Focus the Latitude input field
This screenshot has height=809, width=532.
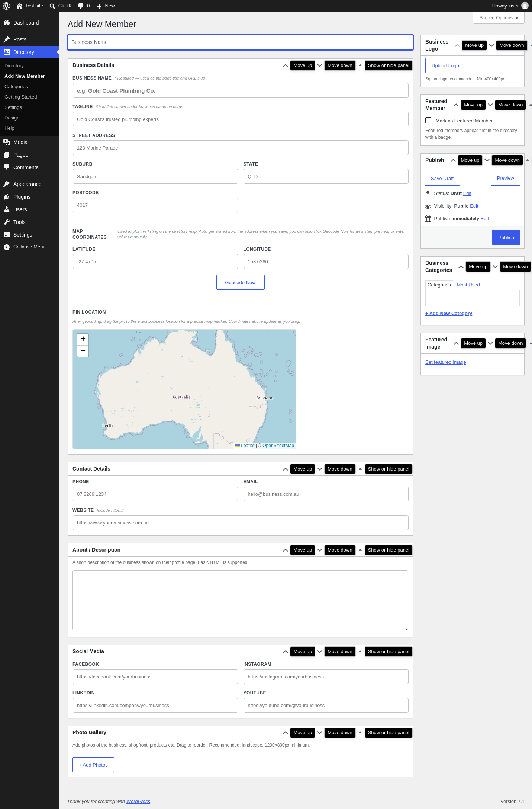pyautogui.click(x=155, y=261)
